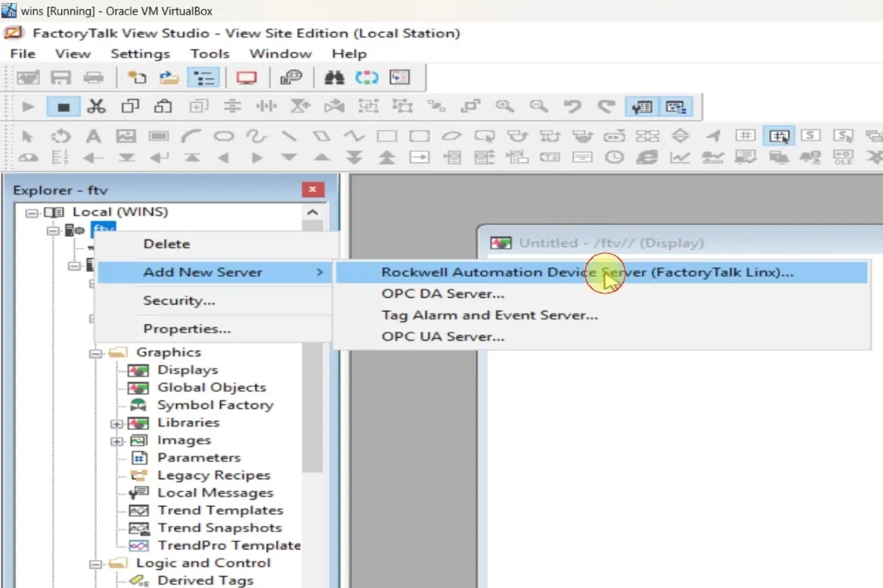Expand the Libraries tree node
This screenshot has height=588, width=883.
pyautogui.click(x=116, y=422)
